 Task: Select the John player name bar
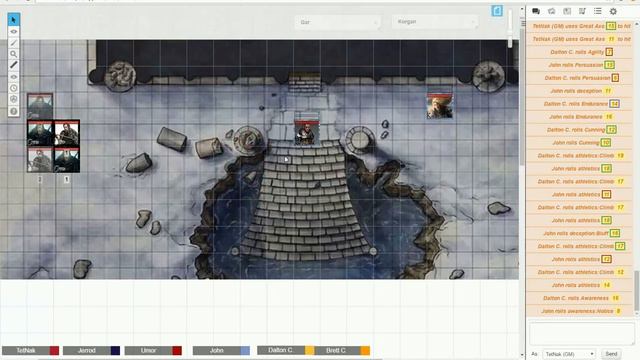pos(217,350)
